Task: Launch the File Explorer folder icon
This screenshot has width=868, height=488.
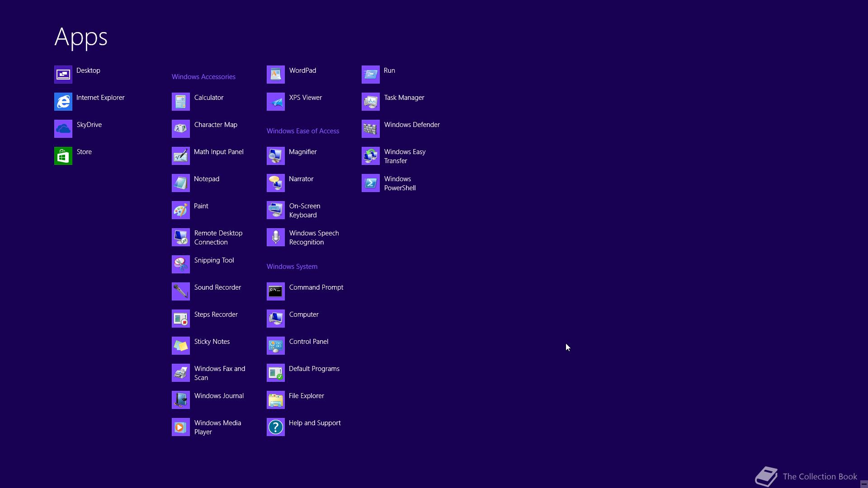Action: pyautogui.click(x=276, y=400)
